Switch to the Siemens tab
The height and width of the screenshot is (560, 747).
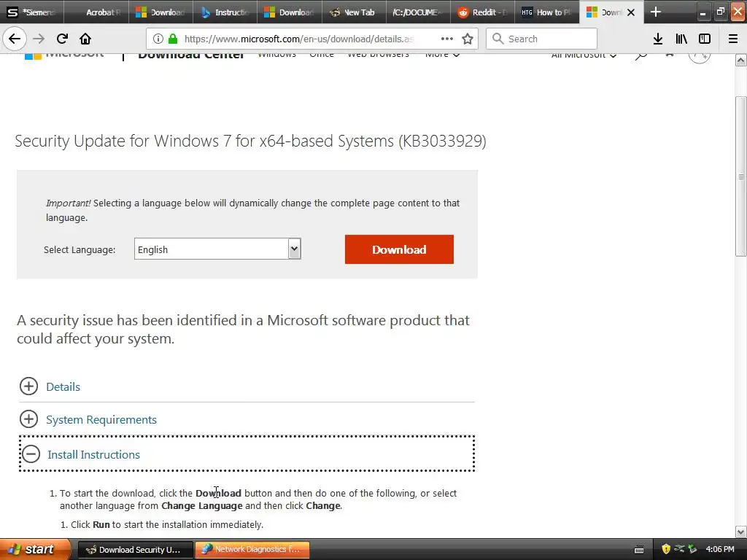pos(31,12)
